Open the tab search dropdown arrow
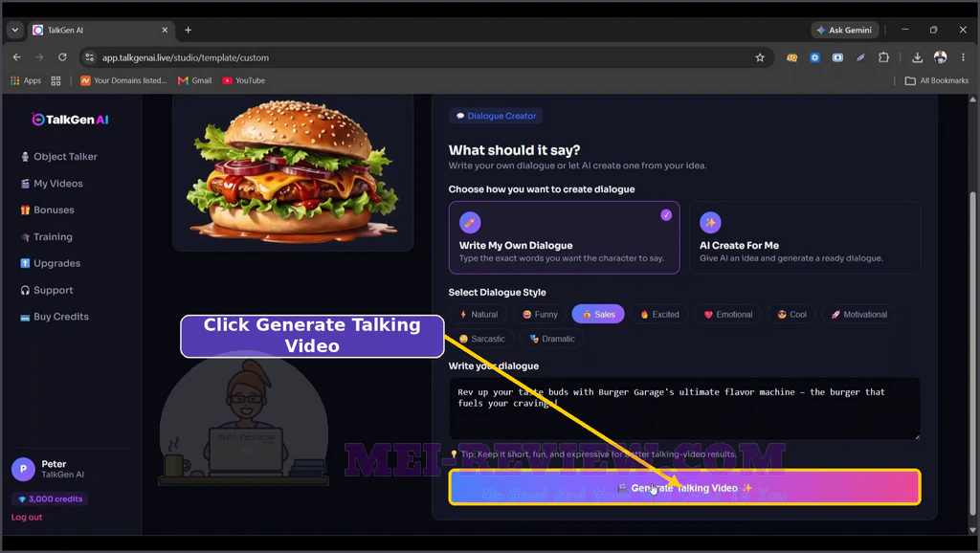 click(x=15, y=30)
